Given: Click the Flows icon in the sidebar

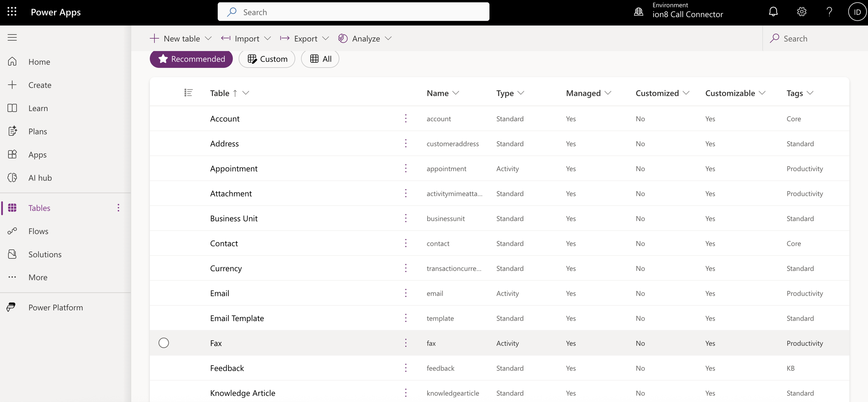Looking at the screenshot, I should [x=12, y=231].
